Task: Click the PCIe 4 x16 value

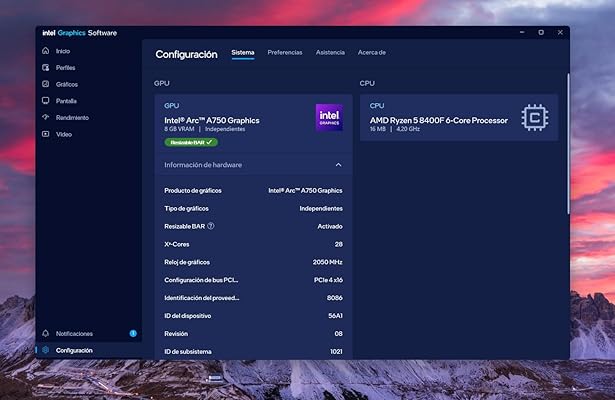Action: click(x=328, y=280)
